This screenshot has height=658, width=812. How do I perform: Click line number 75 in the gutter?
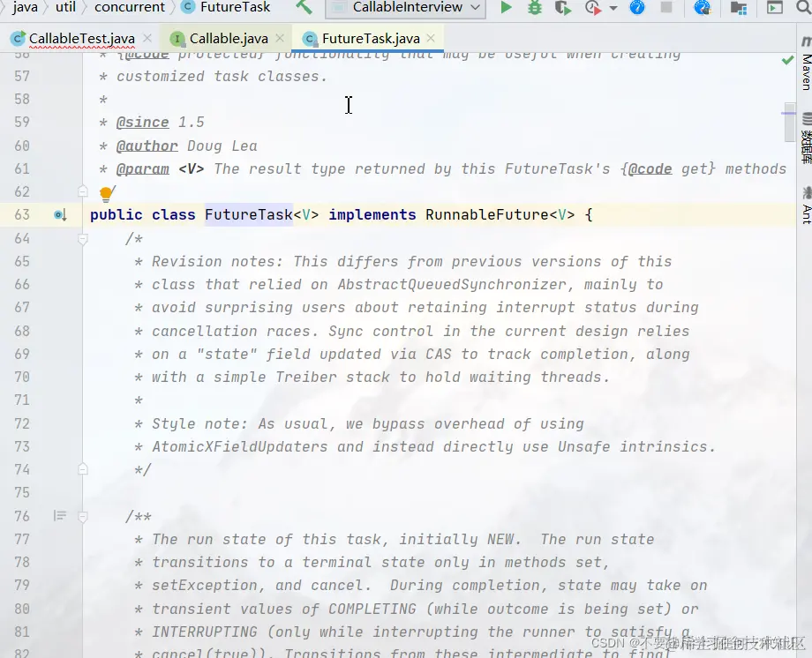pos(22,492)
